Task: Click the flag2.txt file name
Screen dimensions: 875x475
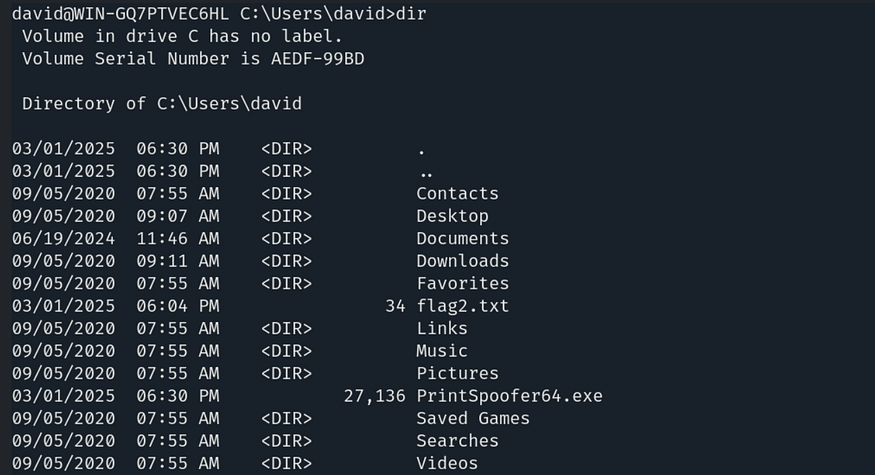Action: point(462,306)
